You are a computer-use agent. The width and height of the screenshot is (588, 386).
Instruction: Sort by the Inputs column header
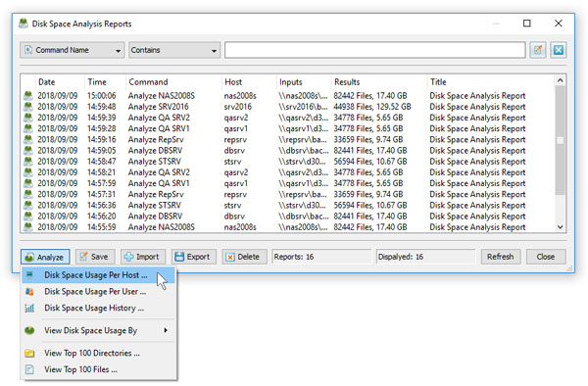pyautogui.click(x=304, y=82)
